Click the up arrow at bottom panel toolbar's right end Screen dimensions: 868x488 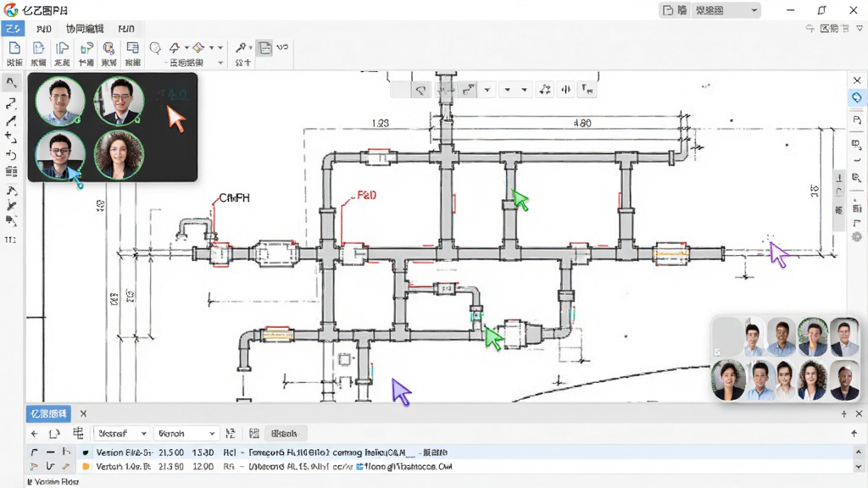[x=854, y=433]
